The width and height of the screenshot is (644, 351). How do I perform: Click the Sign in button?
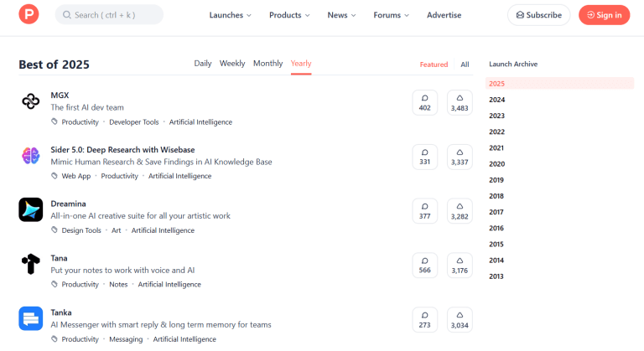604,15
